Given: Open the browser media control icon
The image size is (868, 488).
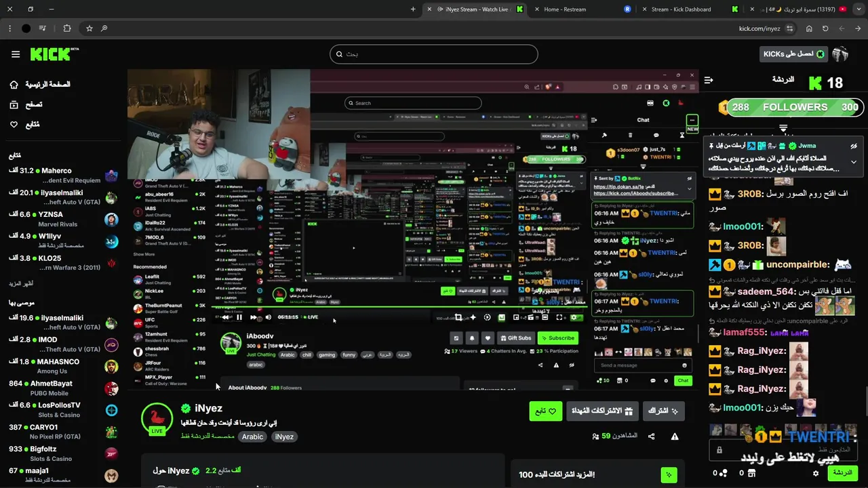Looking at the screenshot, I should pyautogui.click(x=43, y=28).
